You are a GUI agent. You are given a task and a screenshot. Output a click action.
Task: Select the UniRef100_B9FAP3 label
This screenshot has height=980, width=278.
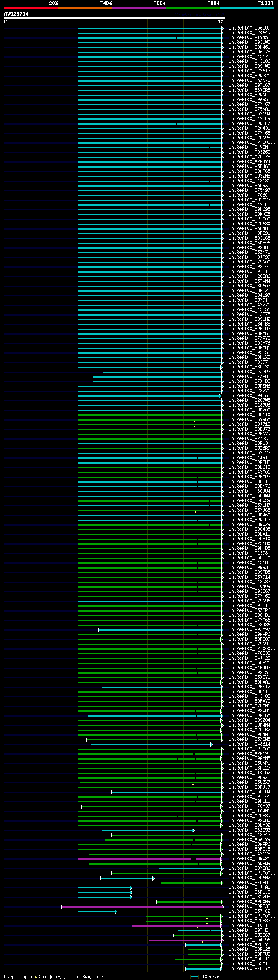point(249,477)
